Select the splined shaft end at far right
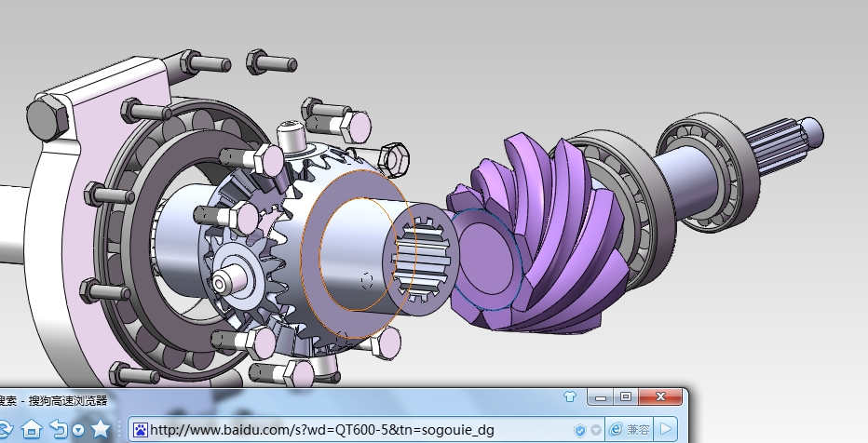The height and width of the screenshot is (443, 868). coord(783,144)
